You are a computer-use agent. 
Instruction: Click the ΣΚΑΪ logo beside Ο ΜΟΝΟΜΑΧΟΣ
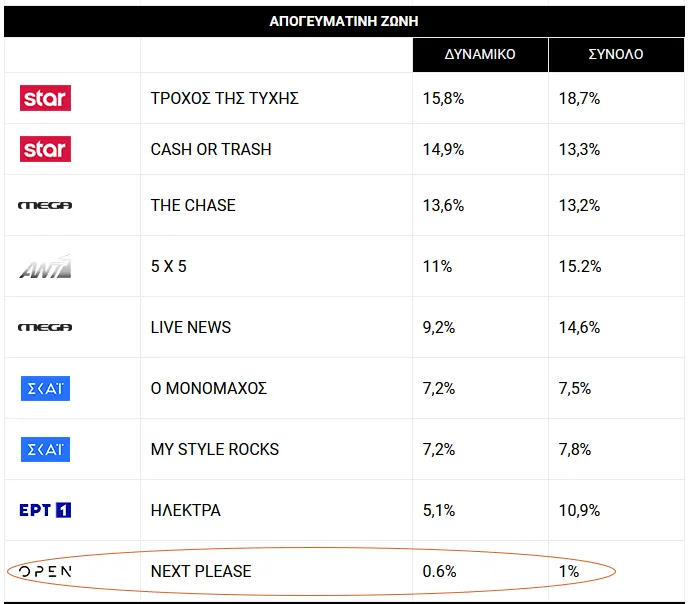[x=45, y=388]
